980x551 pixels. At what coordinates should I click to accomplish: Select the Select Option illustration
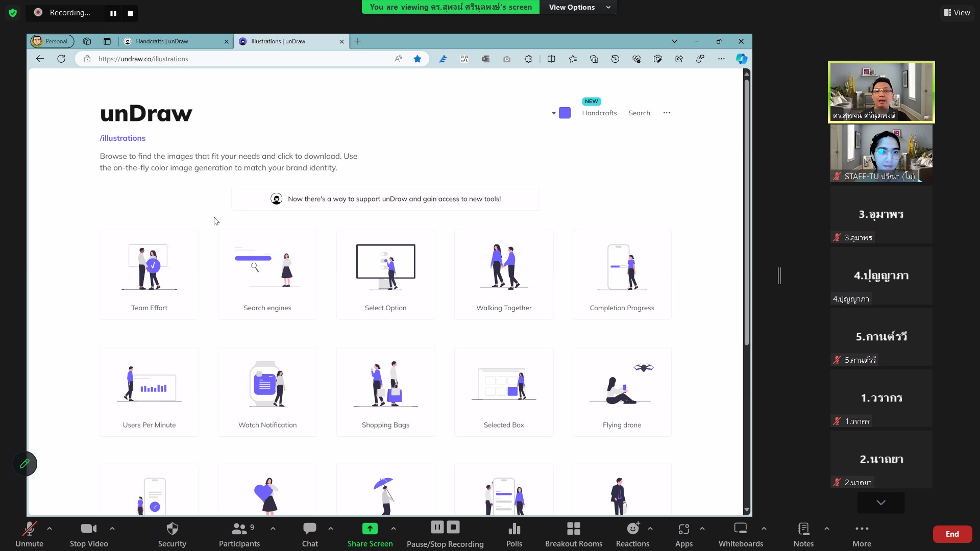385,274
